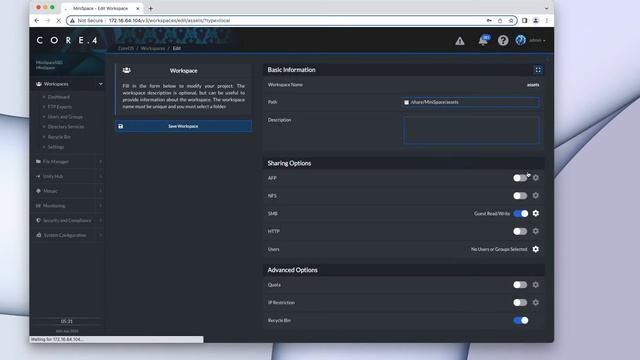
Task: Click the Workspace panel group icon
Action: (x=127, y=70)
